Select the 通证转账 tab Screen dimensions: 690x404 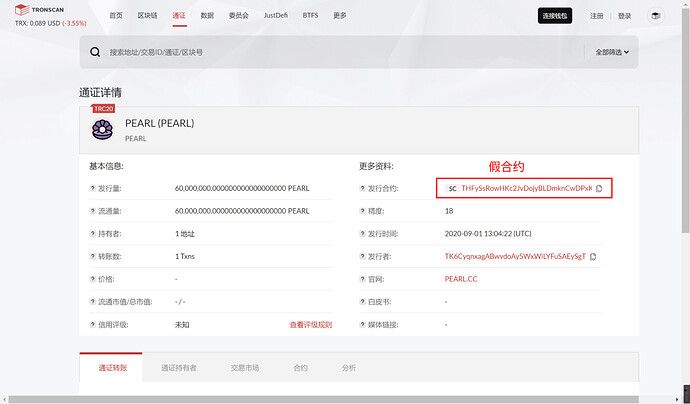[113, 368]
